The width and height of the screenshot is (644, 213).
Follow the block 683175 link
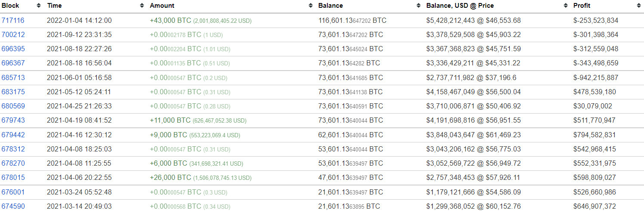pyautogui.click(x=13, y=92)
